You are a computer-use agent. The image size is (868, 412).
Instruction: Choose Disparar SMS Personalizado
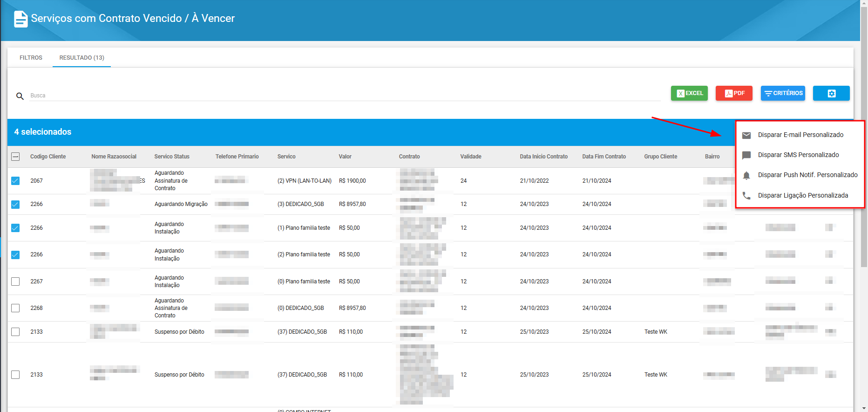coord(800,155)
